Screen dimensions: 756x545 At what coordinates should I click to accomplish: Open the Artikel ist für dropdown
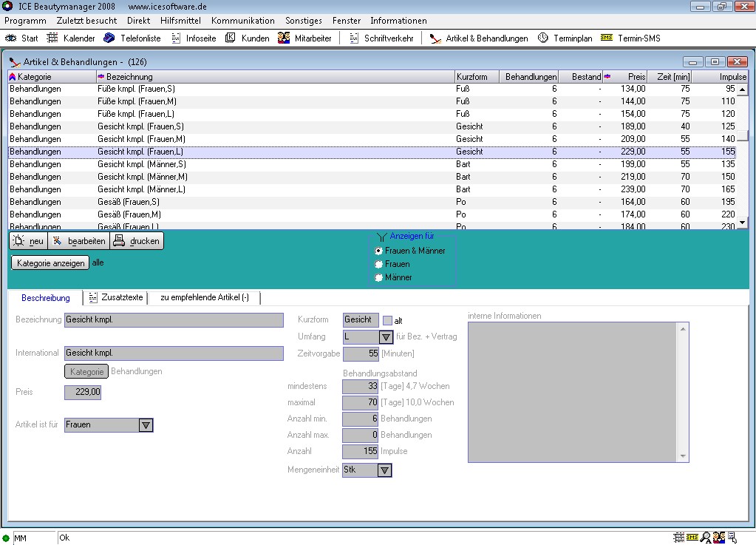click(x=146, y=425)
